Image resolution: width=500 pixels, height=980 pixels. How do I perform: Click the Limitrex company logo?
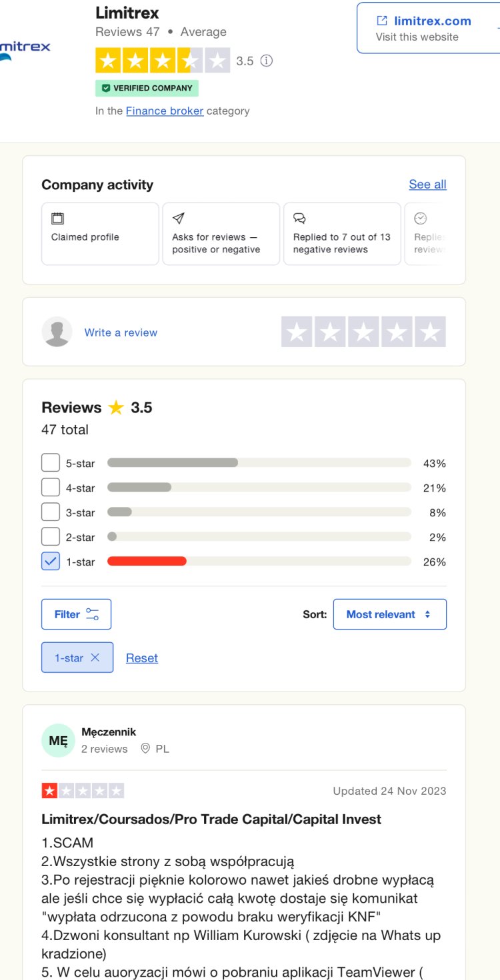click(x=25, y=49)
